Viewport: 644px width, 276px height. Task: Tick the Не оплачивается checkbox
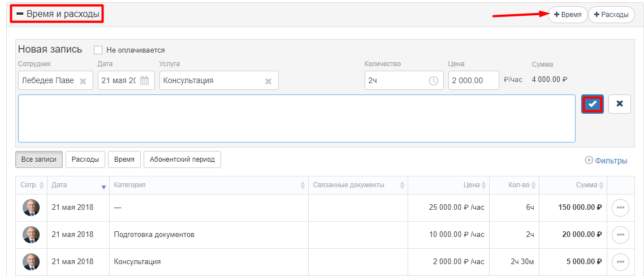pos(98,50)
